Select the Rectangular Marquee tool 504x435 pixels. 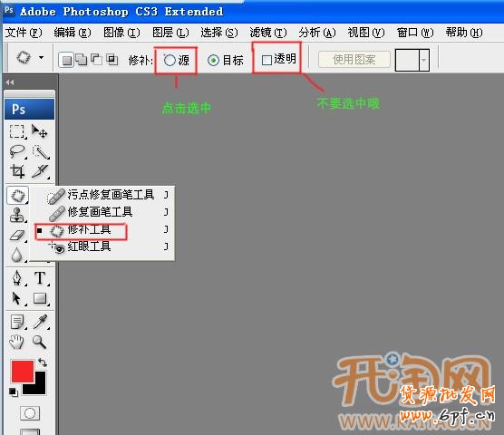[x=17, y=131]
